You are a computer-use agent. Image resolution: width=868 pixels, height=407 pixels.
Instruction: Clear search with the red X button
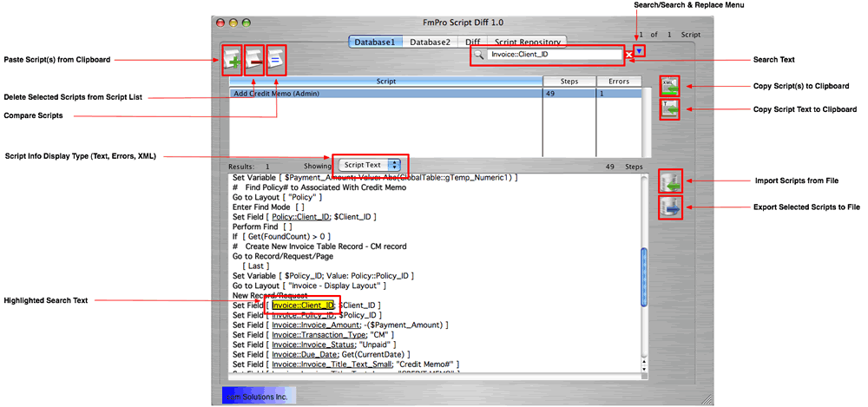[628, 55]
